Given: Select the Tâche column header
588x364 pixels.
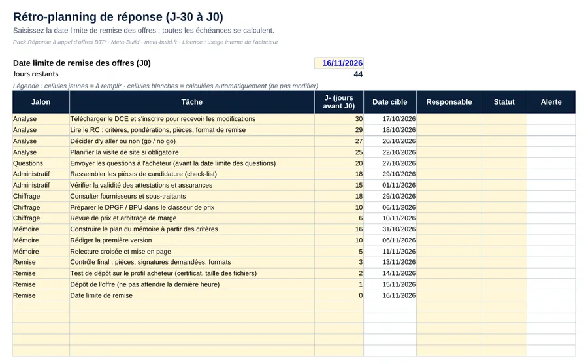Looking at the screenshot, I should (192, 102).
